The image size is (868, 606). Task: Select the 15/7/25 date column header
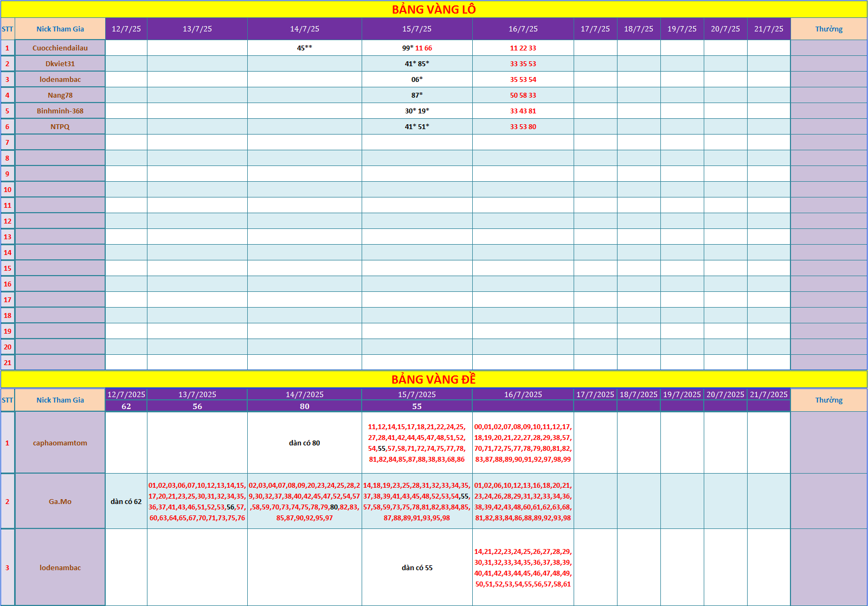tap(417, 29)
